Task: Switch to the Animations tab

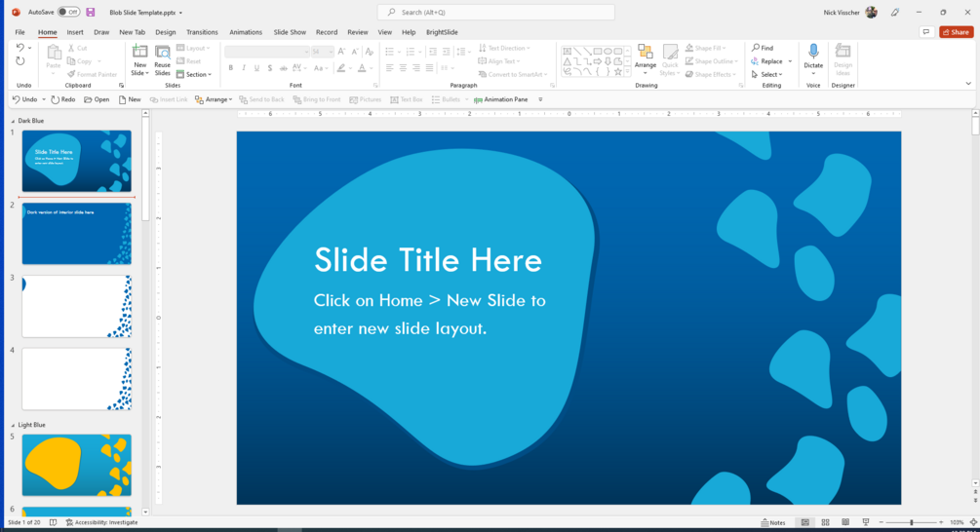Action: click(x=246, y=32)
